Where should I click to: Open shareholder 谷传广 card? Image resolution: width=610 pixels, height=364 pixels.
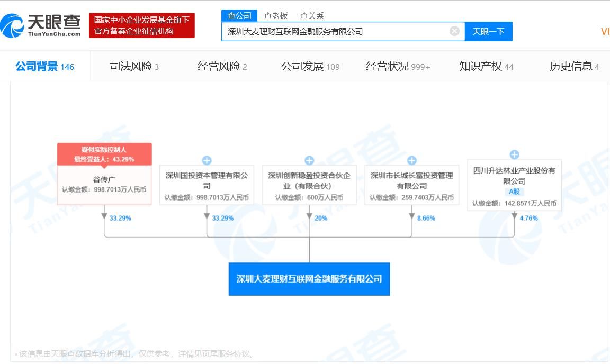(x=104, y=185)
